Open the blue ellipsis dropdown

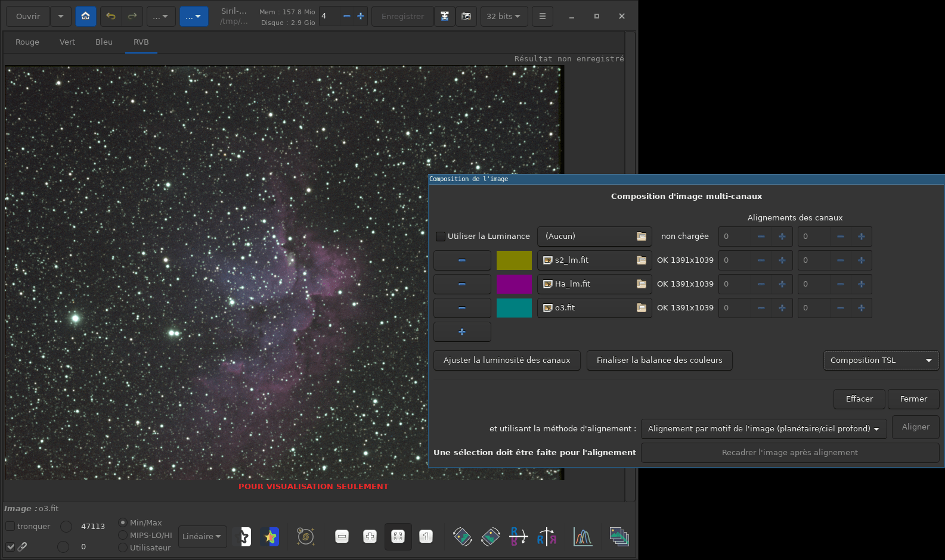[x=194, y=16]
